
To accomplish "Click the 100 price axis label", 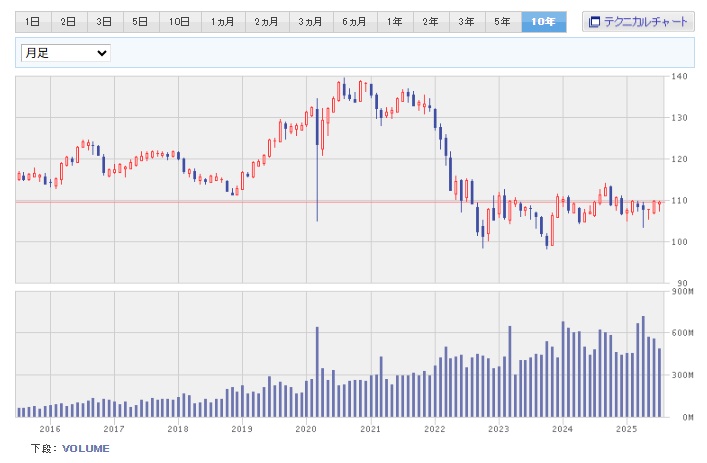I will point(679,242).
